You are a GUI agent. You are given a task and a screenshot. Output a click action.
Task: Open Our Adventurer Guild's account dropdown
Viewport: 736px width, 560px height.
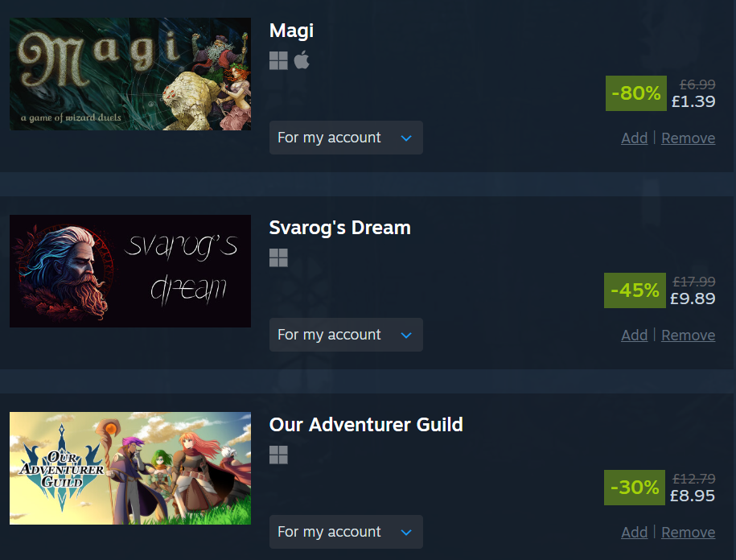pos(346,532)
